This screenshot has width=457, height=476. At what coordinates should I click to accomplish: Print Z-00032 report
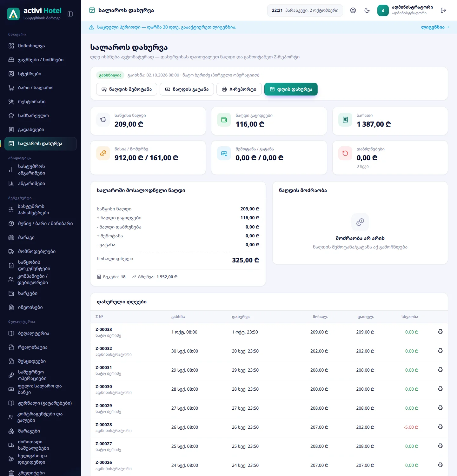point(440,351)
